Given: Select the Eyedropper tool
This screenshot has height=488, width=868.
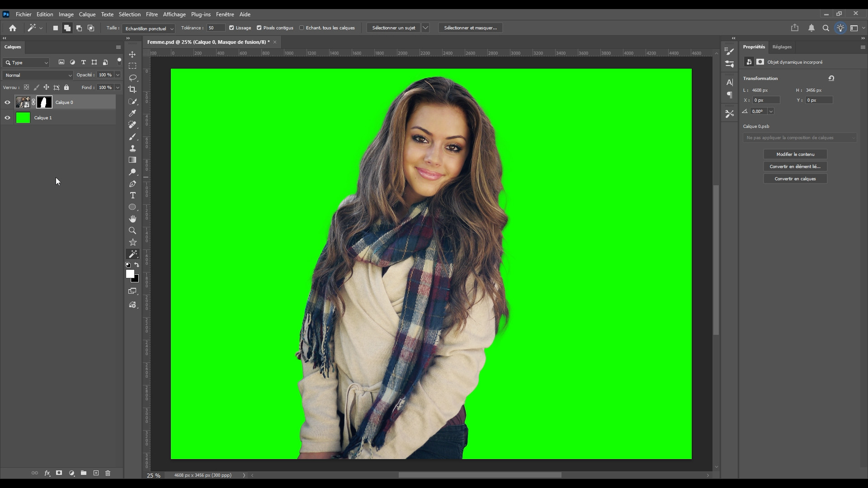Looking at the screenshot, I should (132, 113).
